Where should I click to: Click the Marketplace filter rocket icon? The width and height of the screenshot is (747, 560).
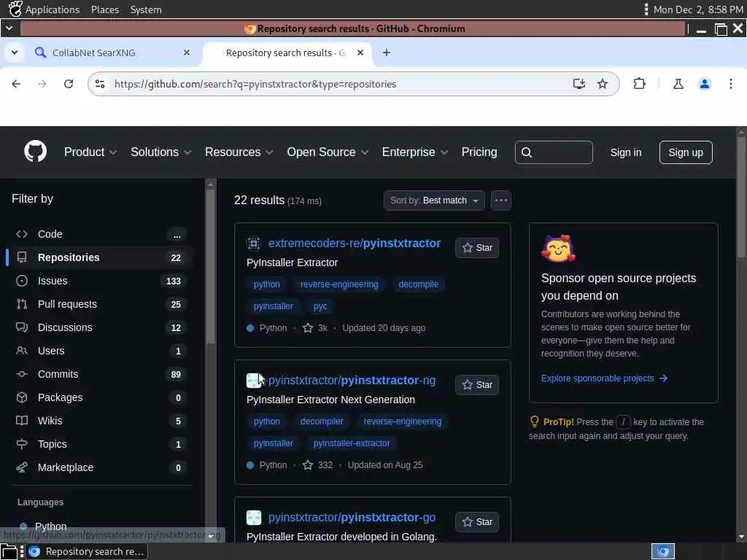pyautogui.click(x=22, y=467)
